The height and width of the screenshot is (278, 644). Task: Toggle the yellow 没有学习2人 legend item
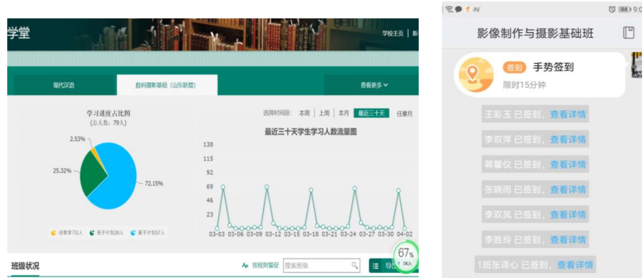click(66, 233)
